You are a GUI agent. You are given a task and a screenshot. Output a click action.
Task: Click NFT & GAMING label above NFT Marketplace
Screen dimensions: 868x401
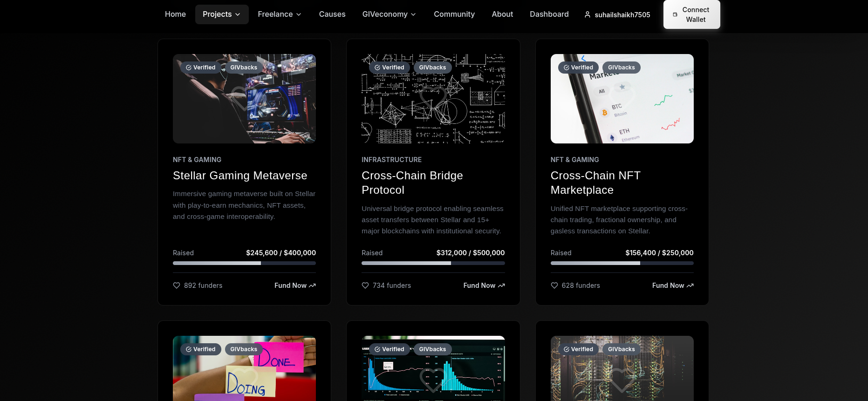coord(574,160)
